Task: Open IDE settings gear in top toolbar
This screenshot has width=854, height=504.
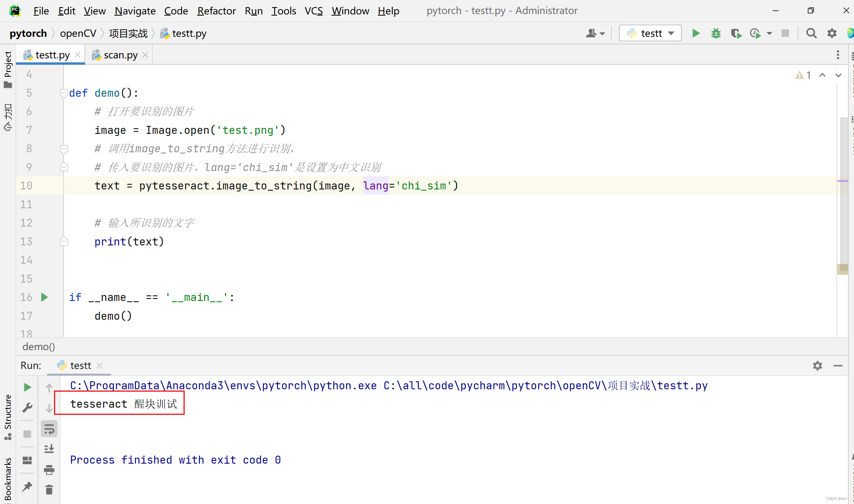Action: pyautogui.click(x=832, y=34)
